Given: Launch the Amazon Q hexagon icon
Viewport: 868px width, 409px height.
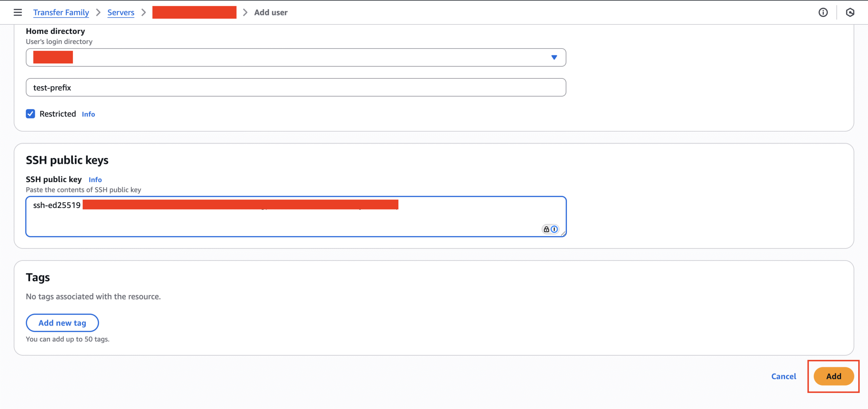Looking at the screenshot, I should click(x=850, y=13).
